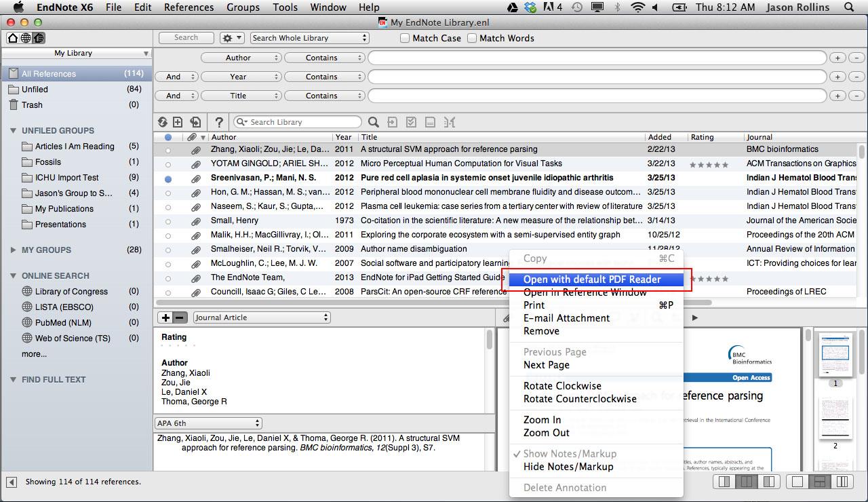The width and height of the screenshot is (868, 502).
Task: Select the right split-pane layout icon
Action: [843, 482]
